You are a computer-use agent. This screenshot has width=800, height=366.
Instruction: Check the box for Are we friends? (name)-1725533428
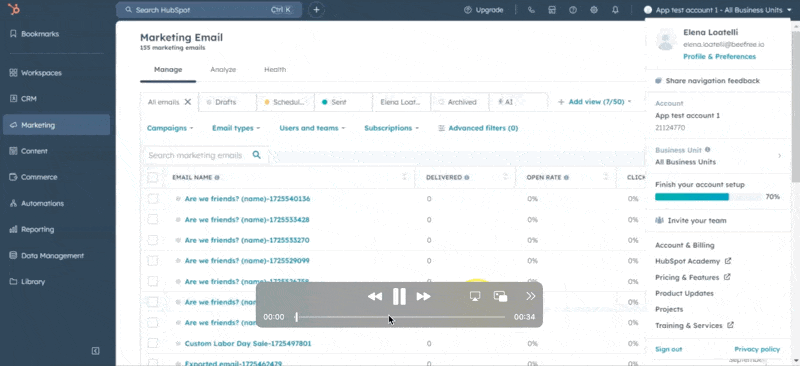click(153, 219)
